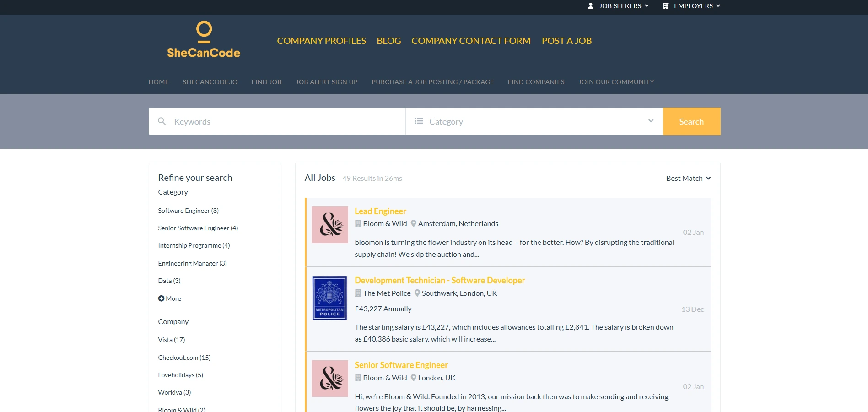Click the employers building icon

(x=666, y=6)
